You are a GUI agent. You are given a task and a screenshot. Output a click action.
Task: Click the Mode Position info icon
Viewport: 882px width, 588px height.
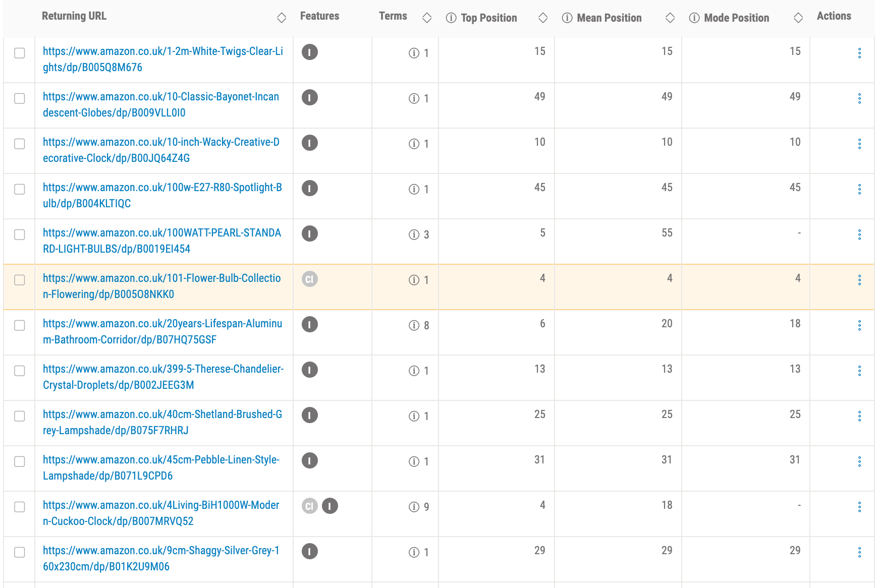(x=694, y=18)
